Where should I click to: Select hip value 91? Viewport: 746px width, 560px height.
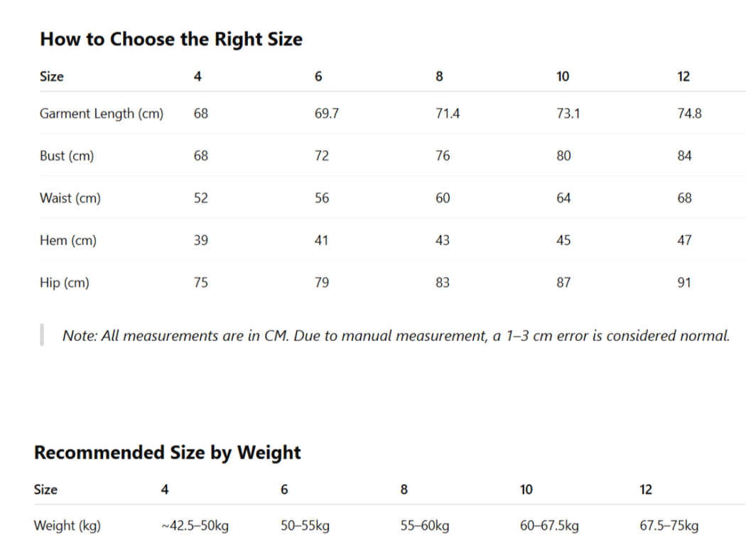tap(684, 283)
